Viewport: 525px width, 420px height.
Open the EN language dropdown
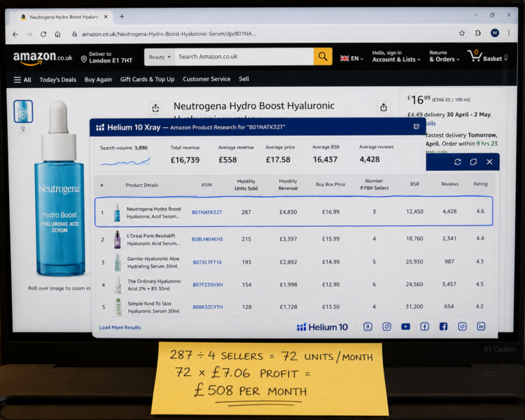351,58
